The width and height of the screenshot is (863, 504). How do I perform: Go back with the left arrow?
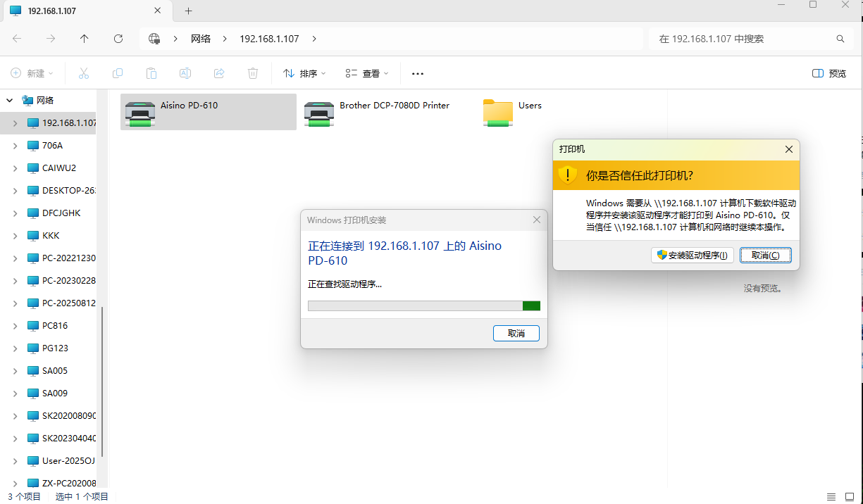[17, 39]
